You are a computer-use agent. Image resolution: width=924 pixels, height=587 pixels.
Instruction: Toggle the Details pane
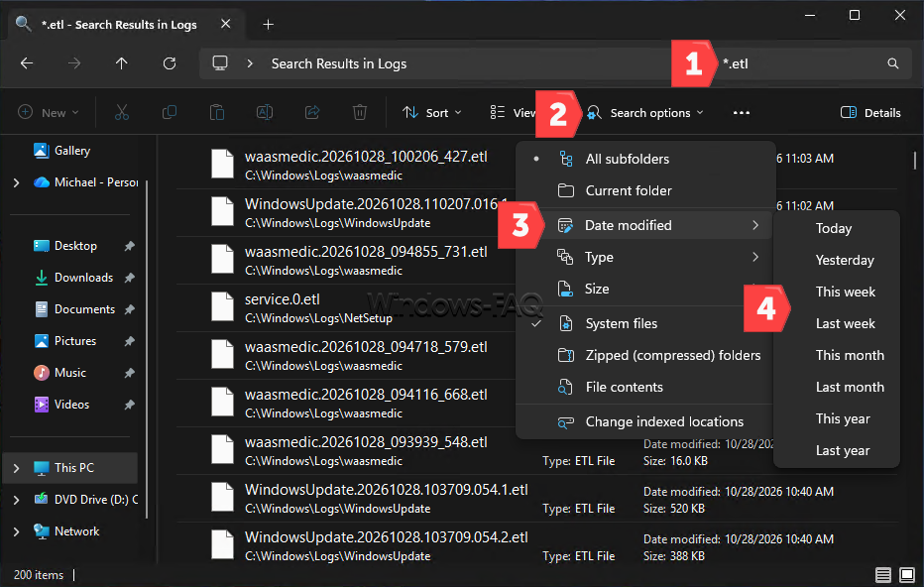[869, 113]
